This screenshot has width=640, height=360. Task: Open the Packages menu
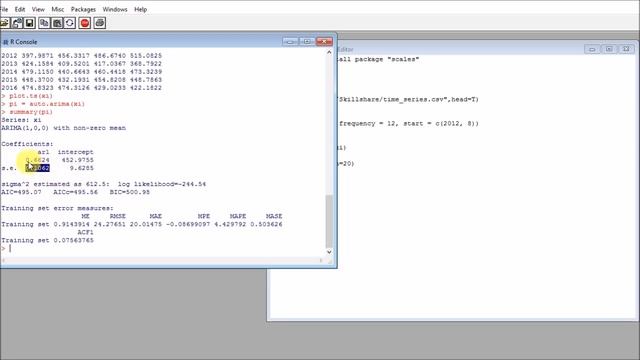(x=83, y=9)
